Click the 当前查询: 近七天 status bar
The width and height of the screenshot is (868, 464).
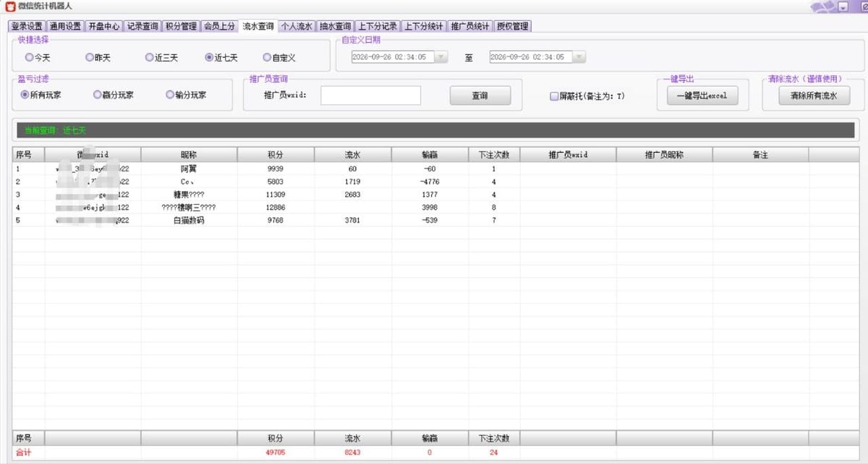(x=436, y=130)
